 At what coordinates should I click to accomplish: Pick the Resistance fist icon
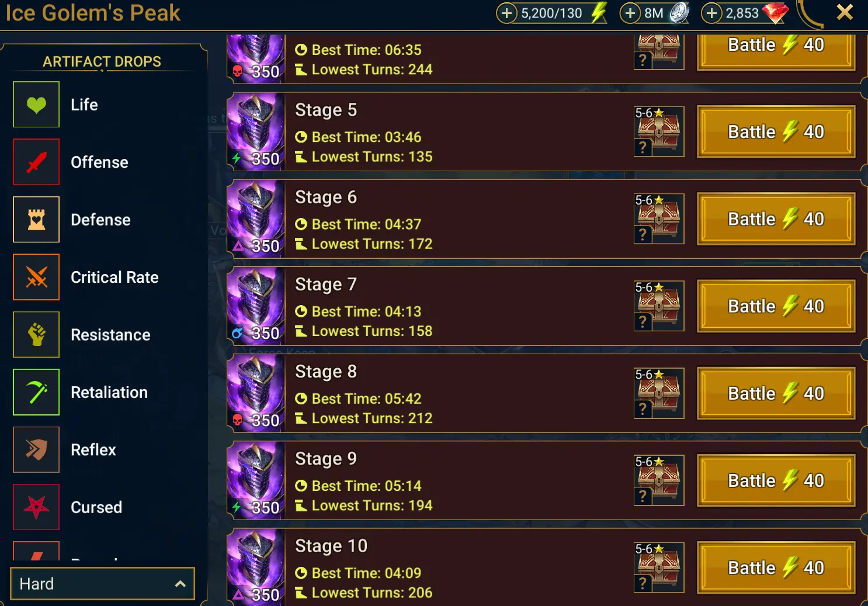click(x=36, y=335)
